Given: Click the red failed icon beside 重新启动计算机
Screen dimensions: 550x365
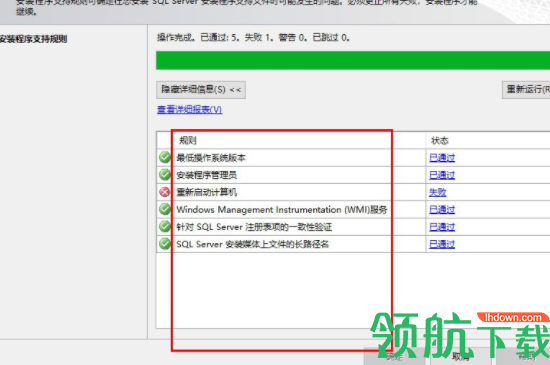Looking at the screenshot, I should coord(165,192).
